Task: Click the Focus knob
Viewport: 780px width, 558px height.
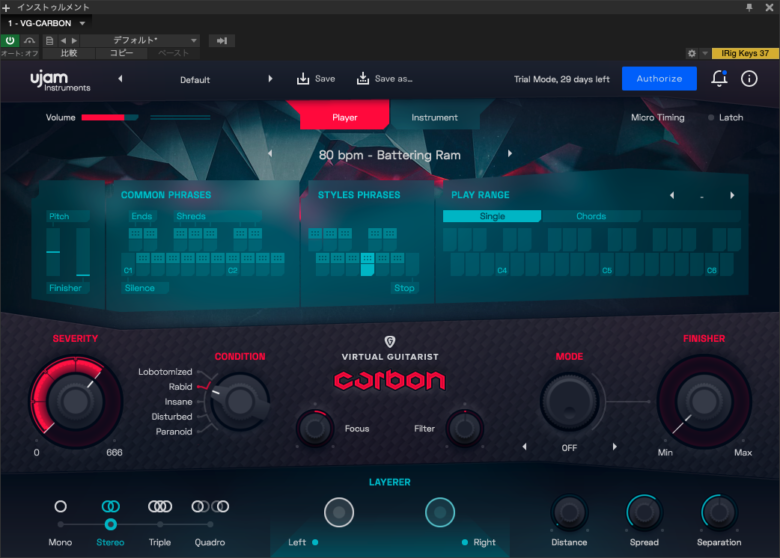Action: (x=315, y=428)
